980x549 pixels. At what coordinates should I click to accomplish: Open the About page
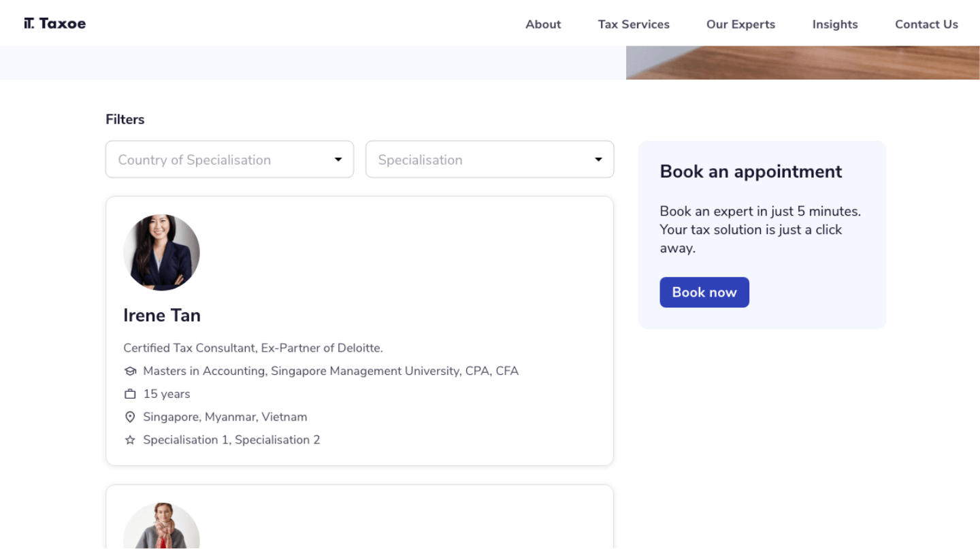click(543, 24)
